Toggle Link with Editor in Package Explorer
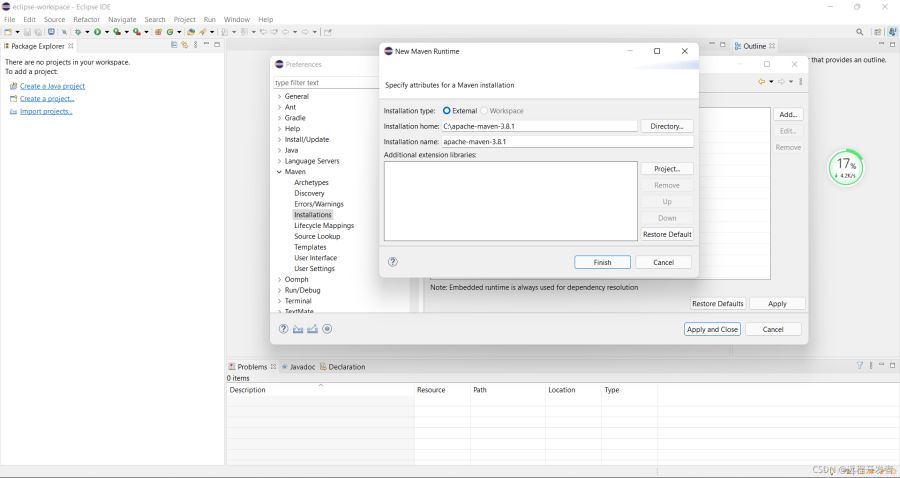The image size is (900, 478). (x=185, y=45)
